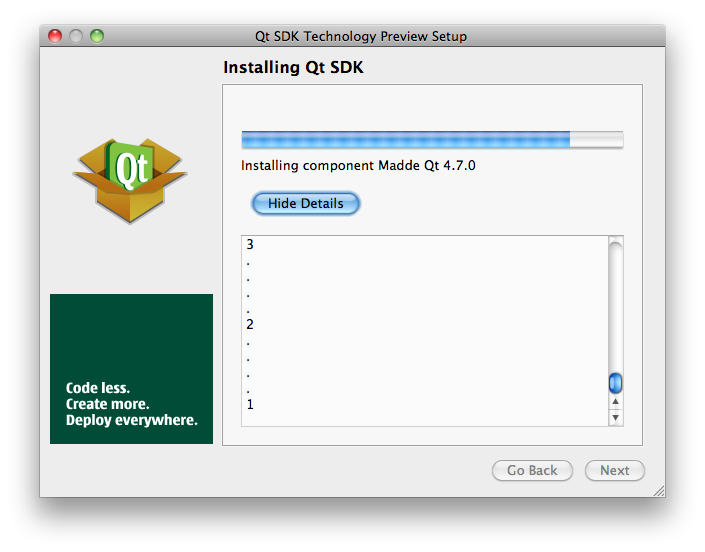Click the "Qt SDK Technology Preview Setup" title
The image size is (705, 552).
[x=361, y=36]
